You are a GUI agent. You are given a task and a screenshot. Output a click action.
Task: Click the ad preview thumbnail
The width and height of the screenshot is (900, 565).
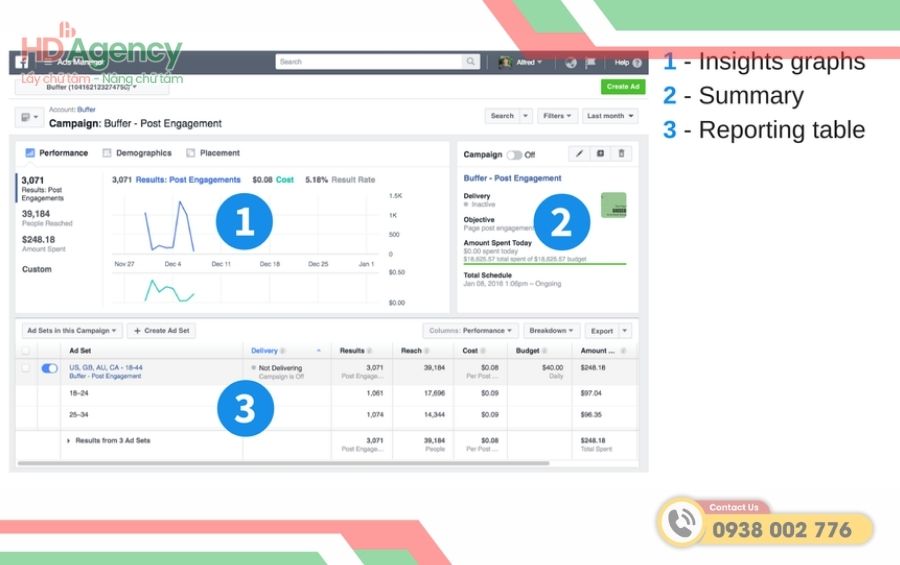614,205
